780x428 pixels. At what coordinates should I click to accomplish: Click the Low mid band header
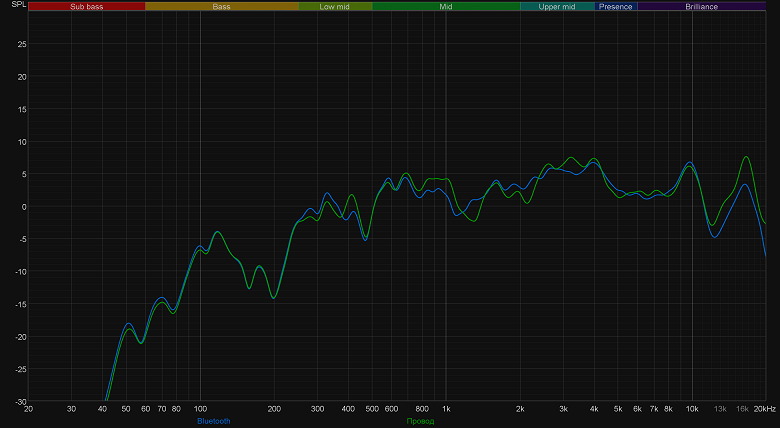335,6
